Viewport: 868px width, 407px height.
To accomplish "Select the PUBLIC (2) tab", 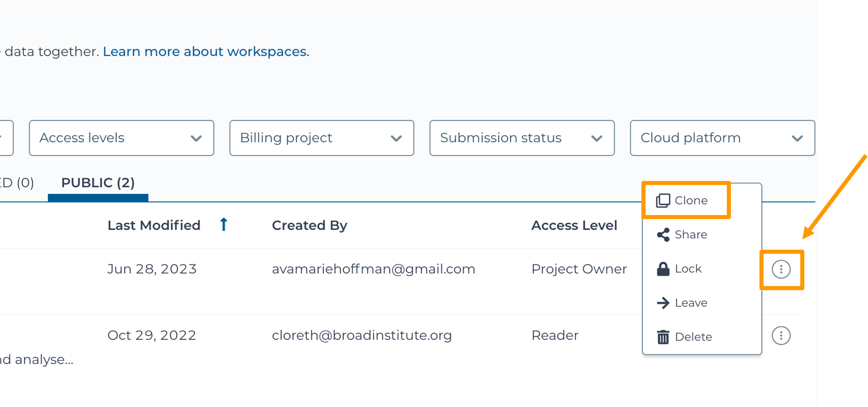I will [98, 183].
